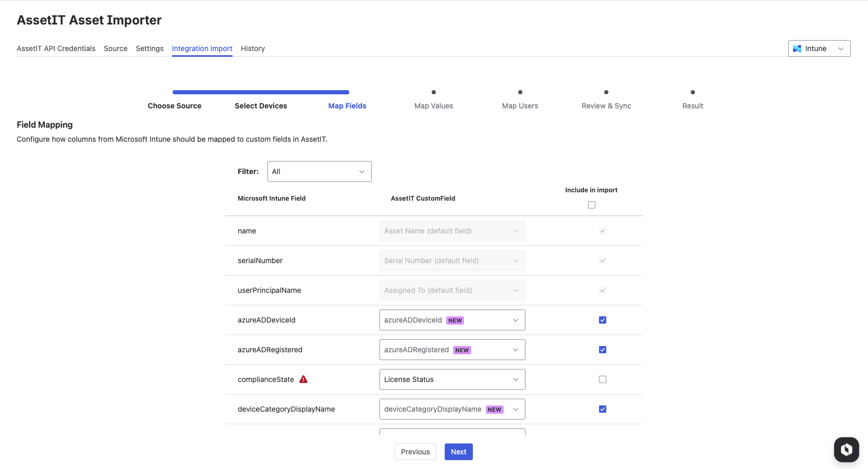
Task: Uncheck include for azureADDeviceId
Action: click(603, 320)
